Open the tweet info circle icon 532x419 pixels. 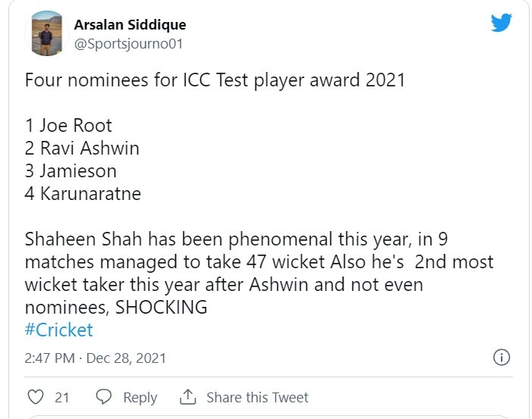click(x=501, y=358)
